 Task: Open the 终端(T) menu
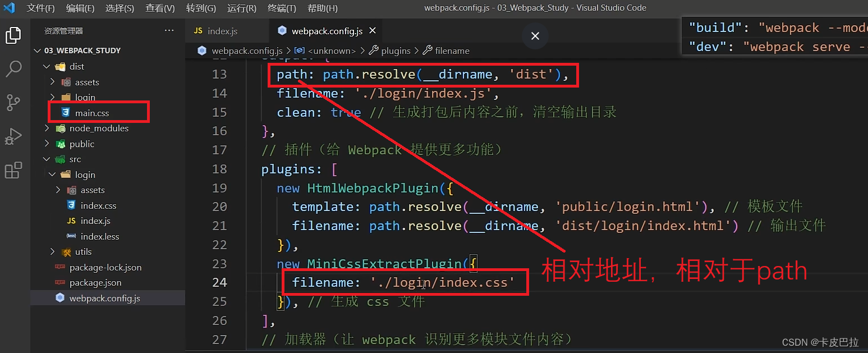pos(282,8)
